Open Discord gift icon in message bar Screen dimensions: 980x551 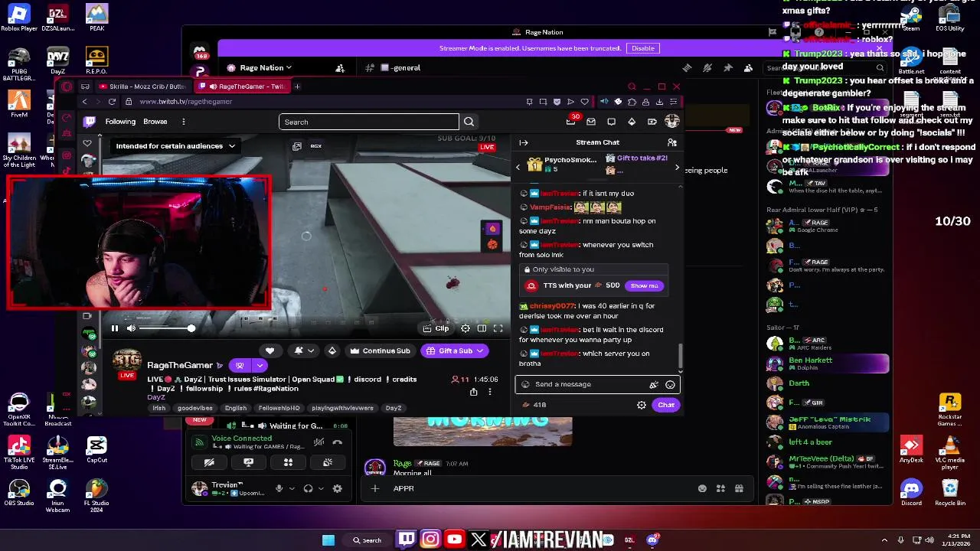(x=739, y=488)
